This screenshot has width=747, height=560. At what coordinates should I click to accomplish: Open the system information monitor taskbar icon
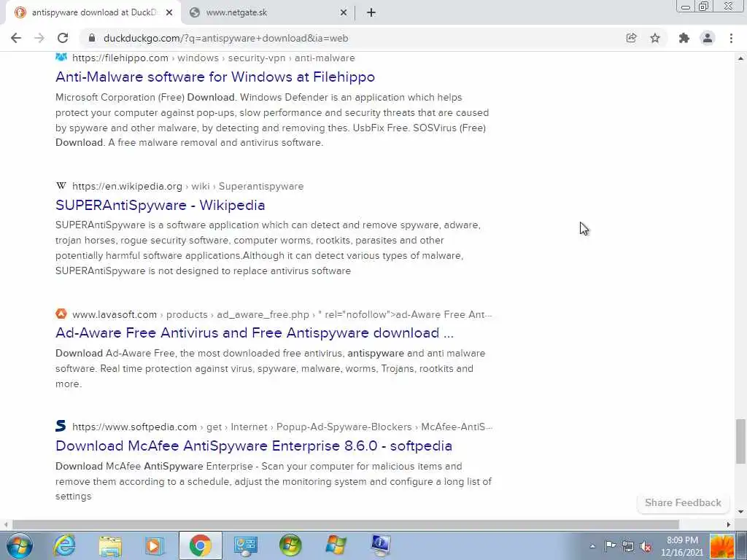pos(381,545)
